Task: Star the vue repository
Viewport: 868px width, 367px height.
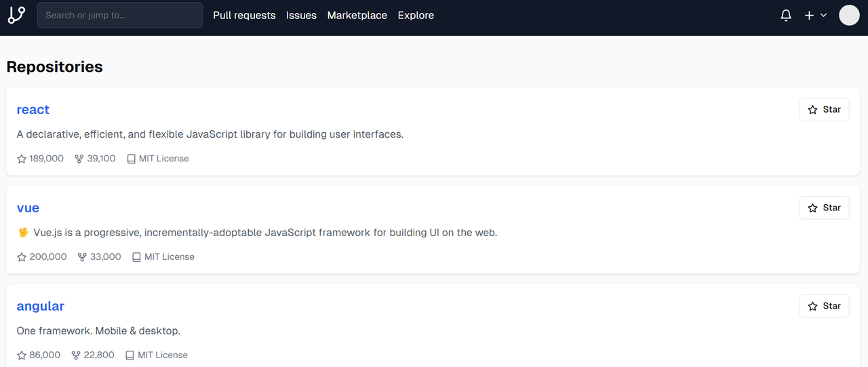Action: [824, 208]
